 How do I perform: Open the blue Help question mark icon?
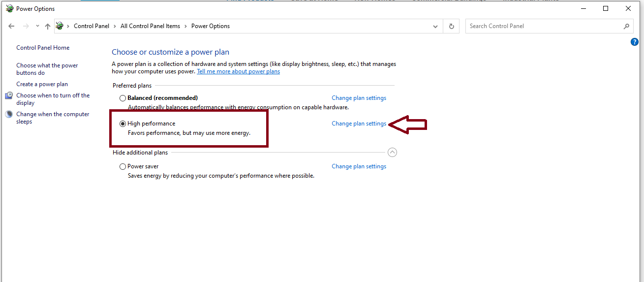(635, 42)
